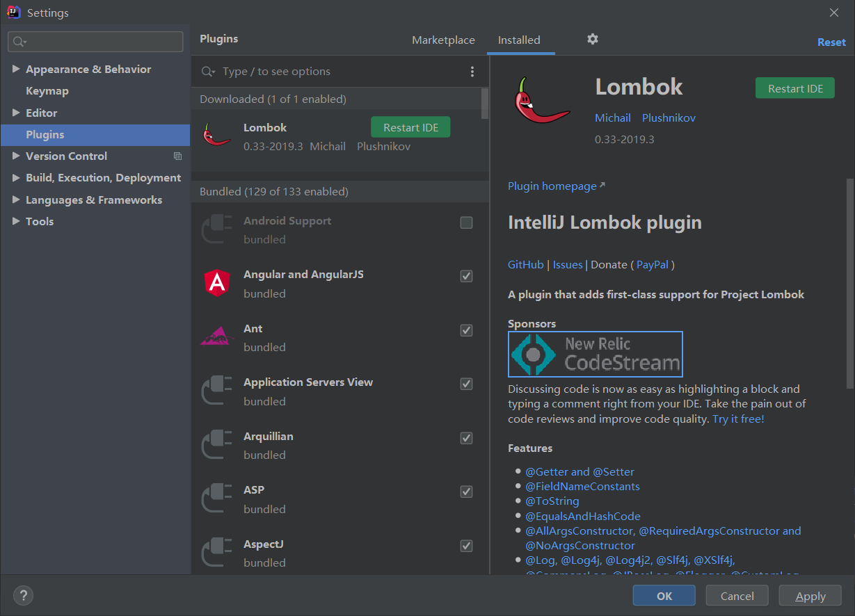Click the copy icon next to Version Control
855x616 pixels.
(178, 156)
